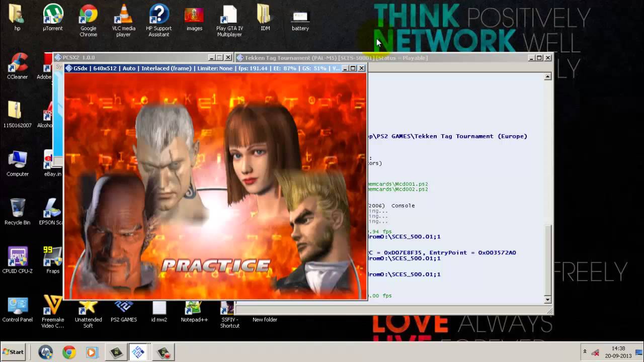The width and height of the screenshot is (644, 362).
Task: Click up arrow of console scrollbar
Action: [547, 76]
